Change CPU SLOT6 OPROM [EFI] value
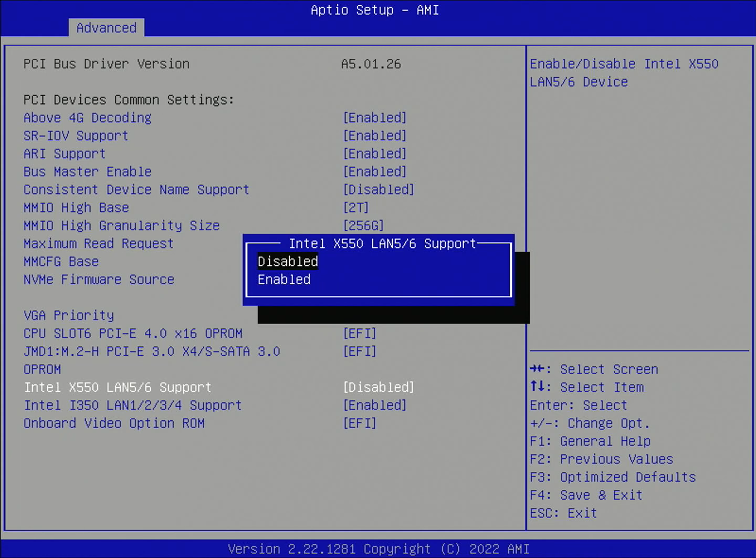 [360, 334]
